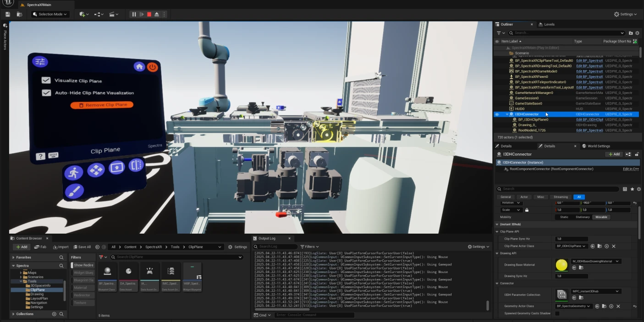Switch to the World Settings tab
This screenshot has width=644, height=322.
[596, 146]
